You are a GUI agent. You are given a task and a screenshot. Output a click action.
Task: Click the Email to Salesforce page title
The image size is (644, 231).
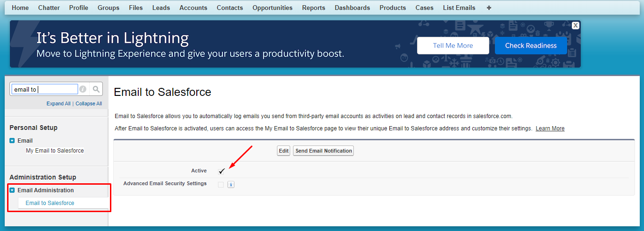point(163,92)
